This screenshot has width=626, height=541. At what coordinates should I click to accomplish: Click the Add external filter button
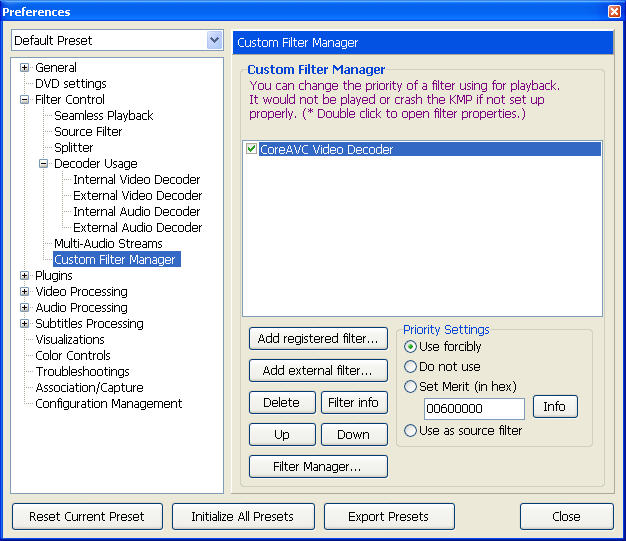tap(318, 371)
